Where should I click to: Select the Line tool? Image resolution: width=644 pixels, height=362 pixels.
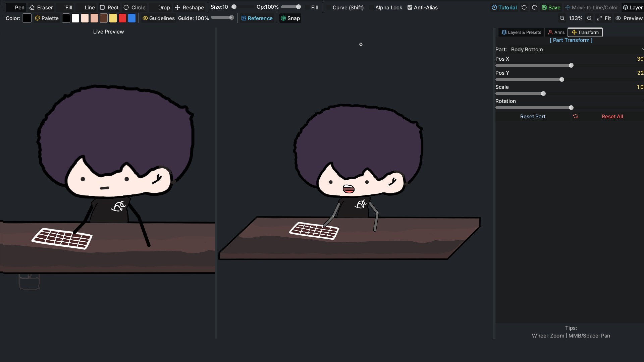(x=86, y=7)
